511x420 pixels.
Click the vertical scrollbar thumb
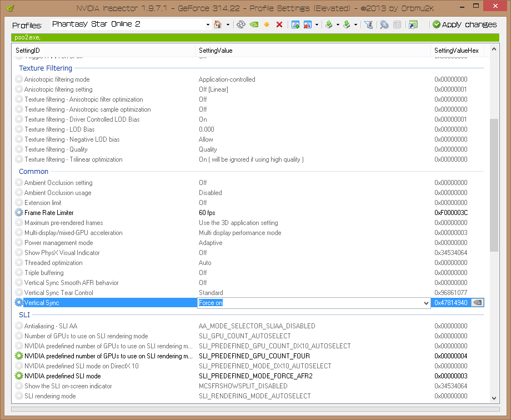click(494, 185)
